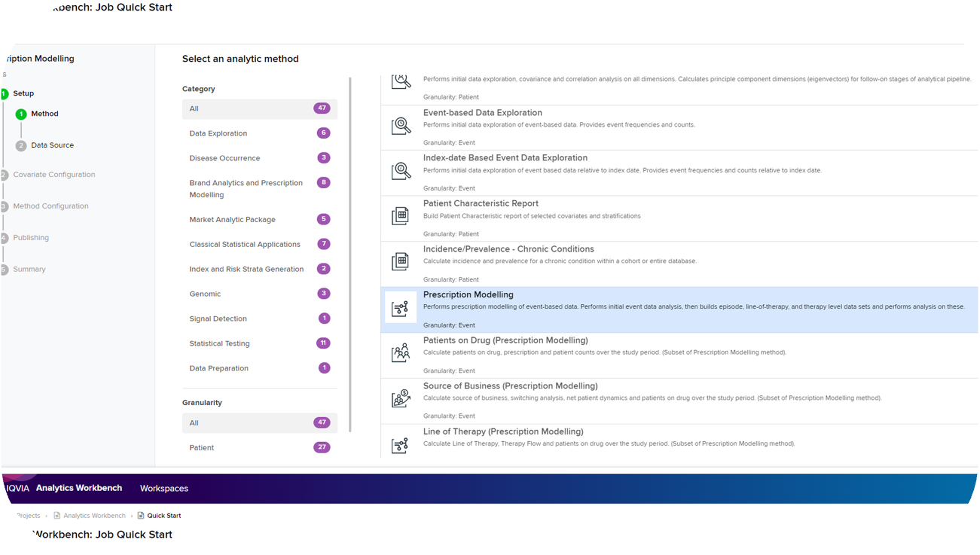Click the 47 count badge beside category All
The height and width of the screenshot is (555, 980).
322,108
